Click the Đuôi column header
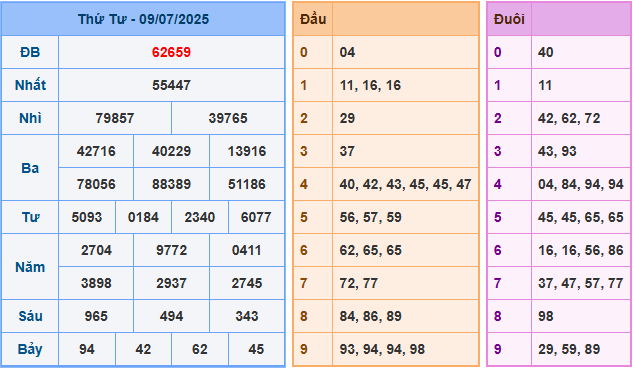 (x=509, y=19)
